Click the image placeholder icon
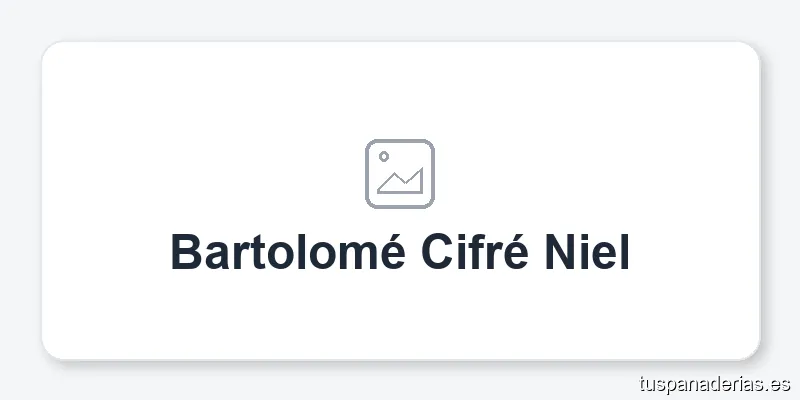The width and height of the screenshot is (800, 400). coord(400,174)
